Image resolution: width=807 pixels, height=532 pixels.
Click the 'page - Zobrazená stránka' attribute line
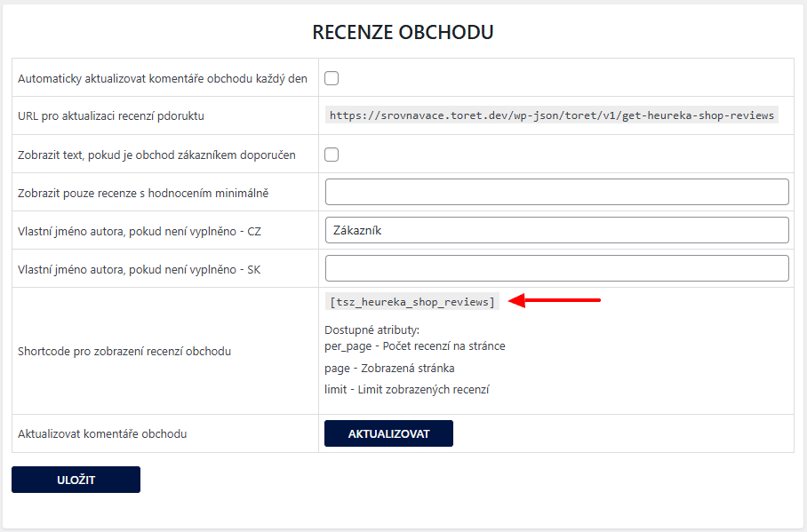point(389,369)
